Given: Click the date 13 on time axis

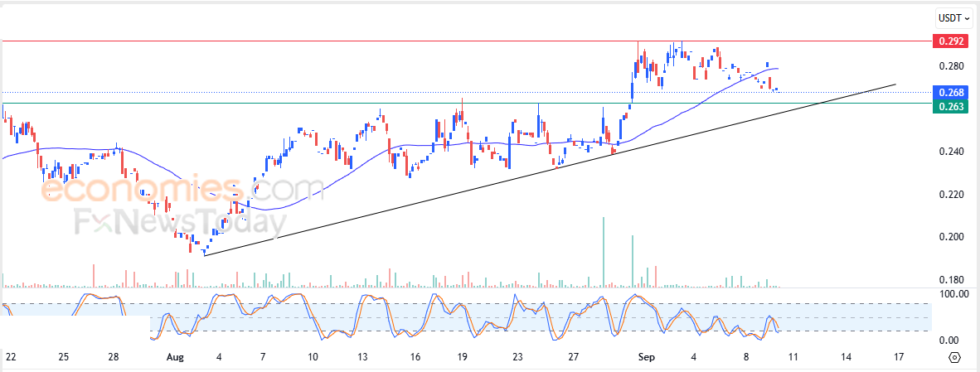Looking at the screenshot, I should [x=362, y=358].
